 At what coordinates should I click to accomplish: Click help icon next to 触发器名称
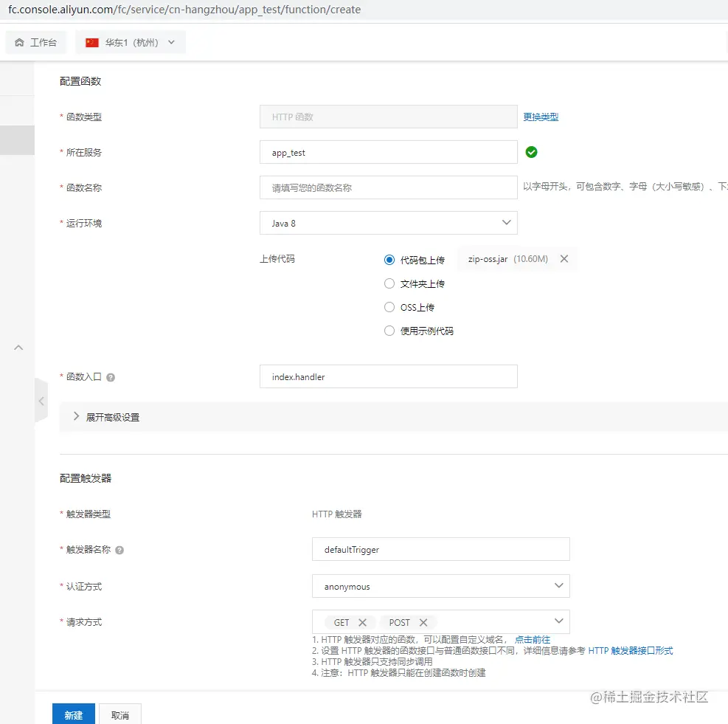coord(119,551)
